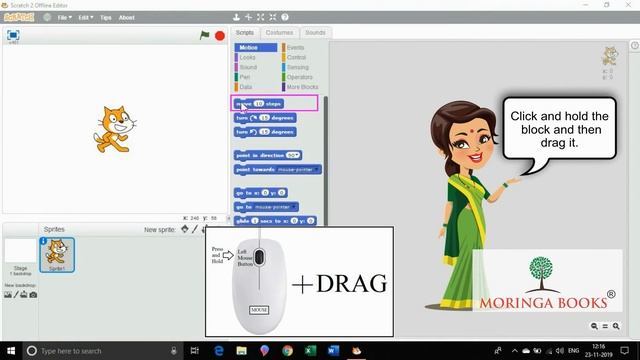Paint a new backdrop
The image size is (640, 360).
pyautogui.click(x=16, y=294)
